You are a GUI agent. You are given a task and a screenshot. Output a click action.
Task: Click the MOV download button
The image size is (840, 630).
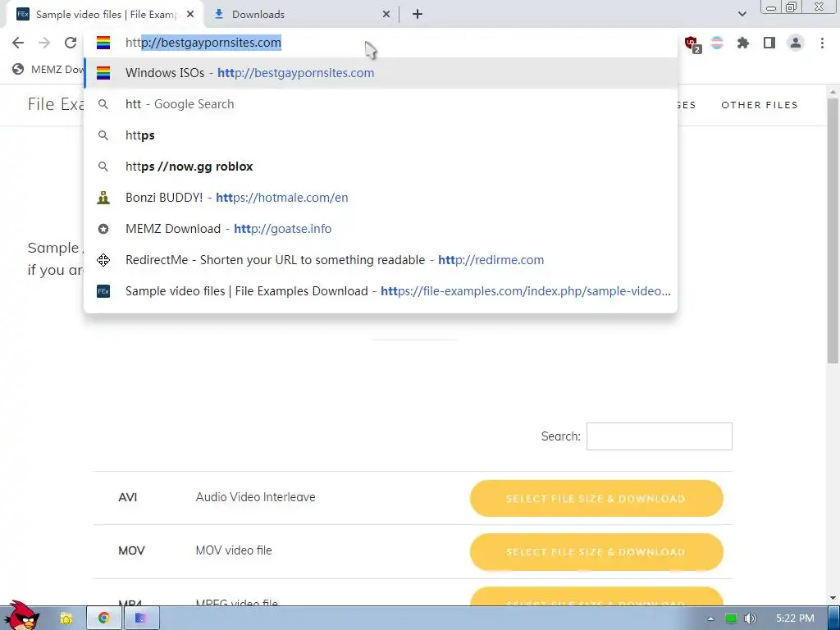(x=596, y=552)
